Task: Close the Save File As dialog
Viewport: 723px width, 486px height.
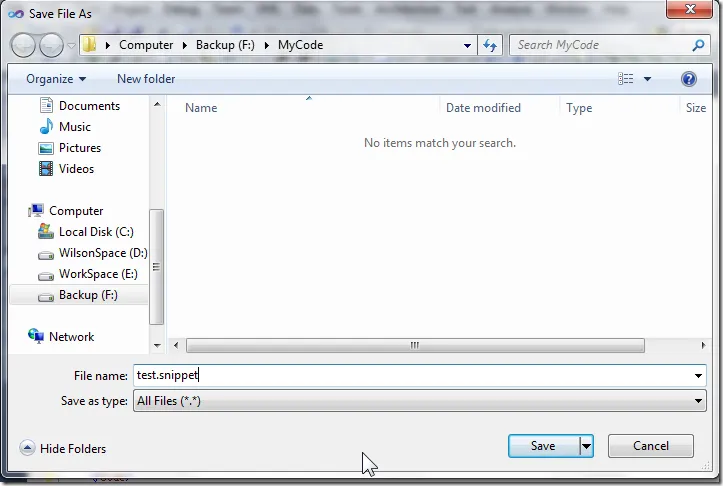Action: 689,9
